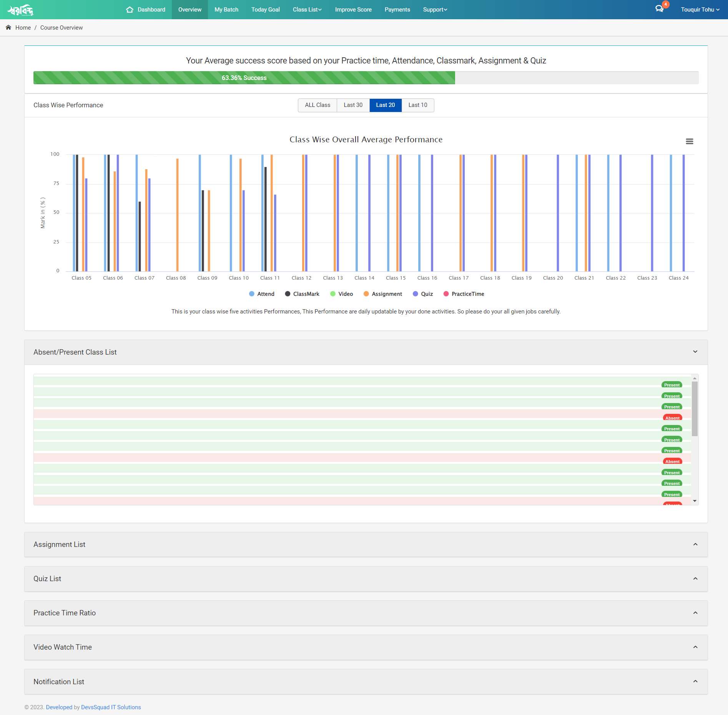This screenshot has width=728, height=715.
Task: Toggle the PracticeTime series in legend
Action: click(x=464, y=294)
